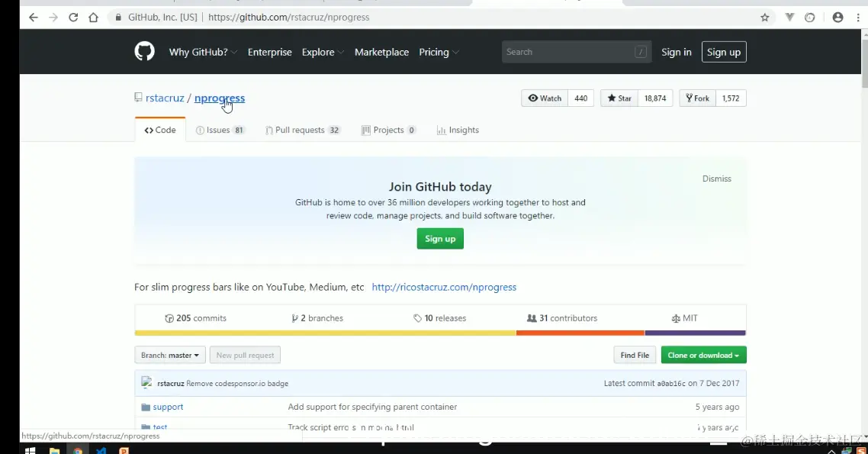Click the orange language bar segment
Image resolution: width=868 pixels, height=454 pixels.
[580, 333]
